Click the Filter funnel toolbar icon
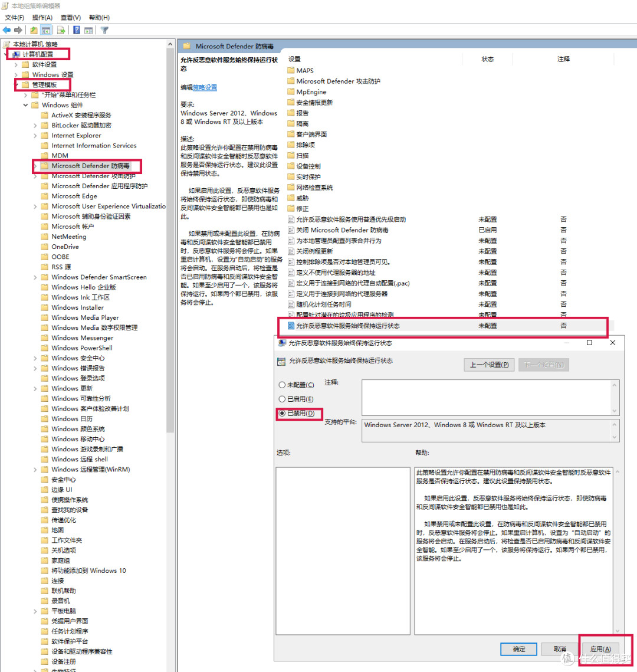The height and width of the screenshot is (672, 637). (x=104, y=30)
